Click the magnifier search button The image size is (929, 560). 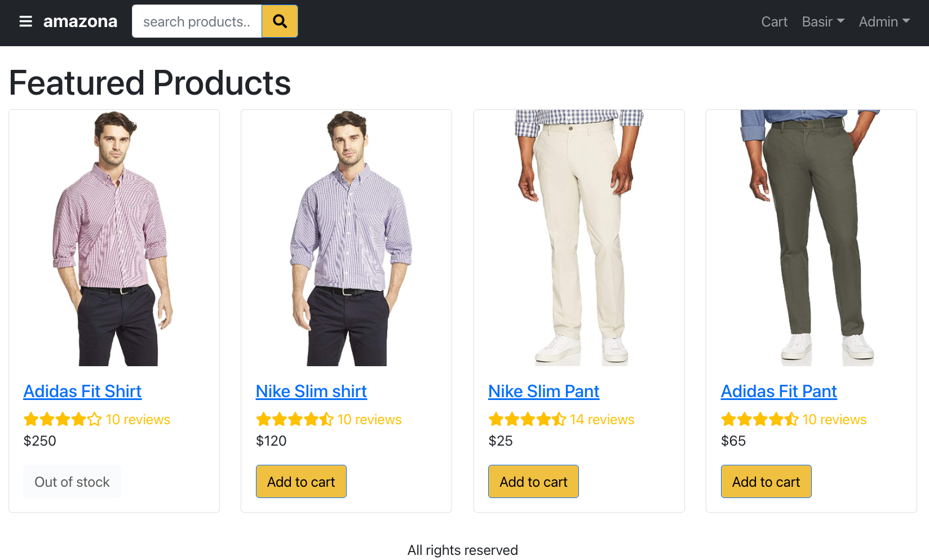(x=280, y=21)
